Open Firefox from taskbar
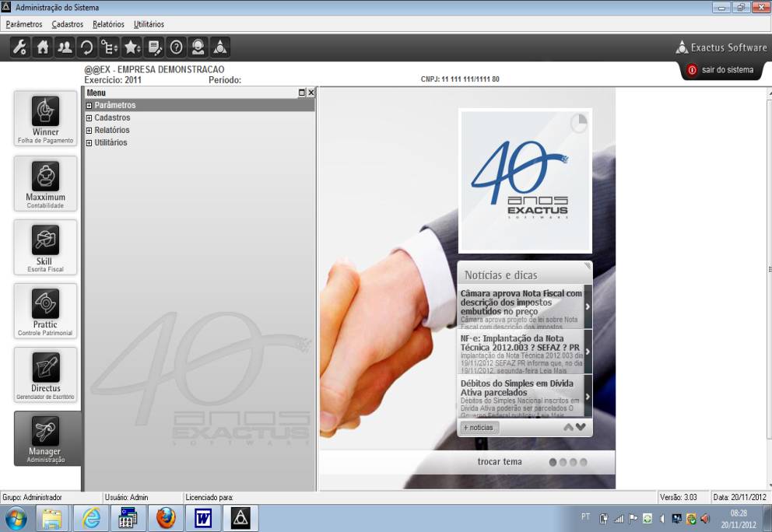772x532 pixels. pyautogui.click(x=166, y=518)
